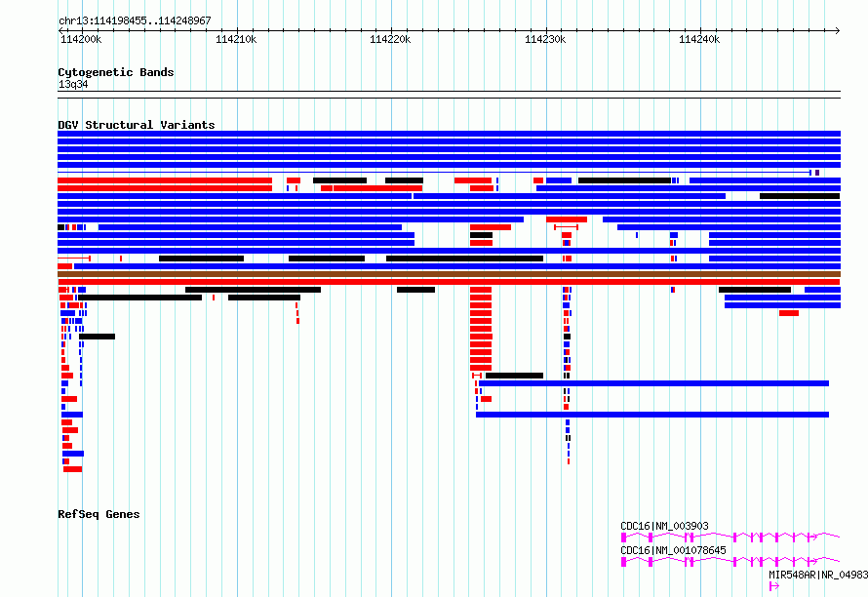Select the short black variant bar near 114201k
This screenshot has width=868, height=597.
[97, 337]
